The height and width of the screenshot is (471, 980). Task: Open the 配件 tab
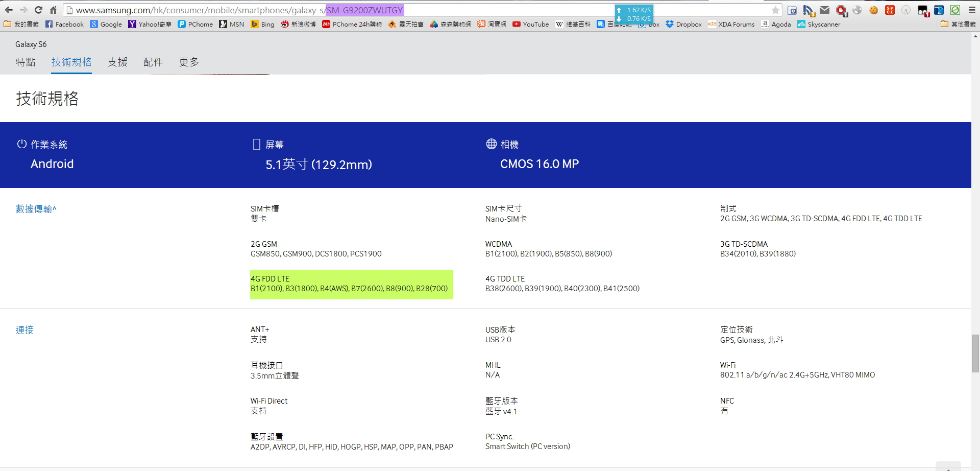(153, 62)
